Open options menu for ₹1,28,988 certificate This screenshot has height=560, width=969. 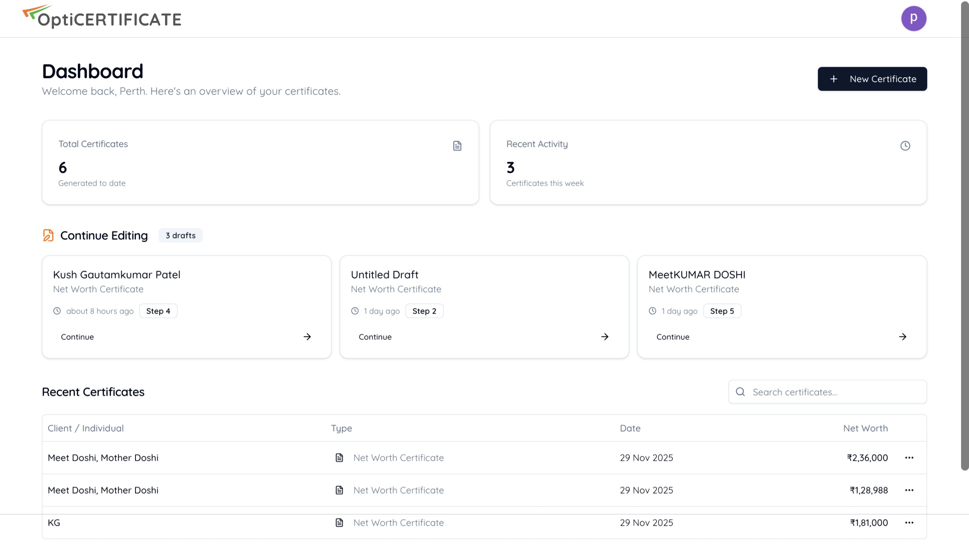[909, 490]
